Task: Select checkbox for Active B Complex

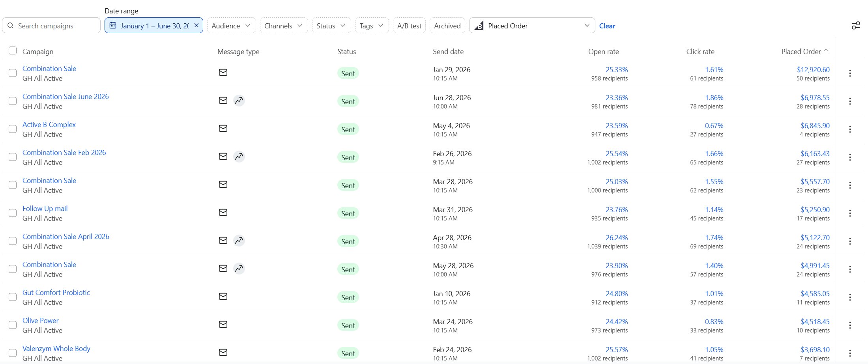Action: coord(13,129)
